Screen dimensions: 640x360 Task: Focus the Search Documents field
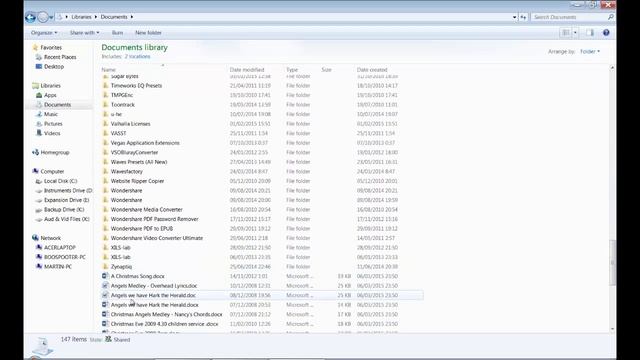569,17
